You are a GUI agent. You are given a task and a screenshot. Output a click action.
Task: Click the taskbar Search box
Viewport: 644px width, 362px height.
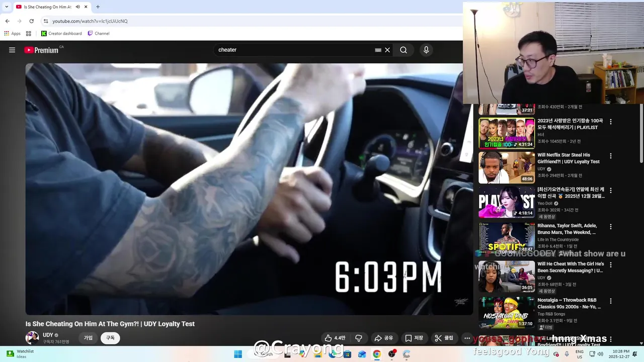tap(263, 354)
